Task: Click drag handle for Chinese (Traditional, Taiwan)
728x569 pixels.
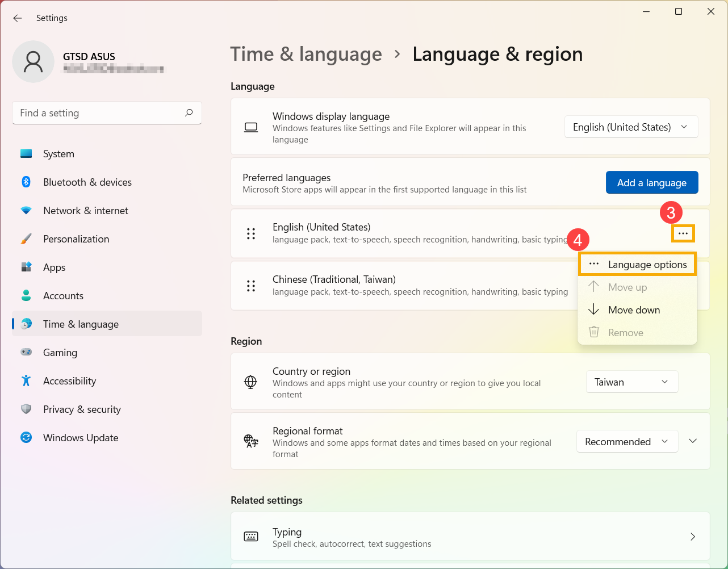Action: point(251,286)
